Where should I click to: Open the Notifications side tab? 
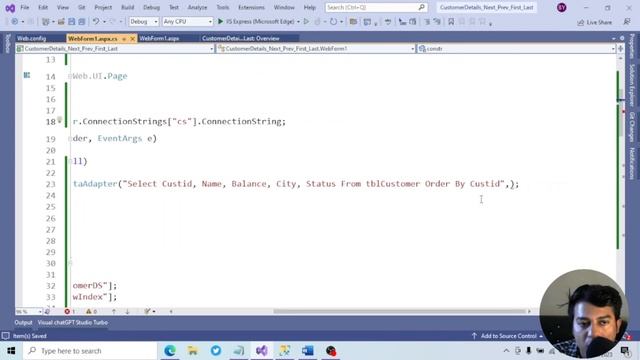[632, 163]
